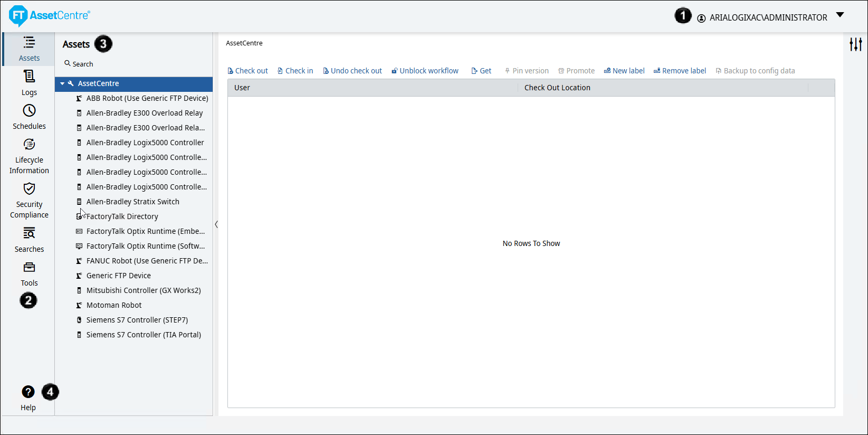The image size is (868, 435).
Task: Click Backup to config data button
Action: (x=755, y=71)
